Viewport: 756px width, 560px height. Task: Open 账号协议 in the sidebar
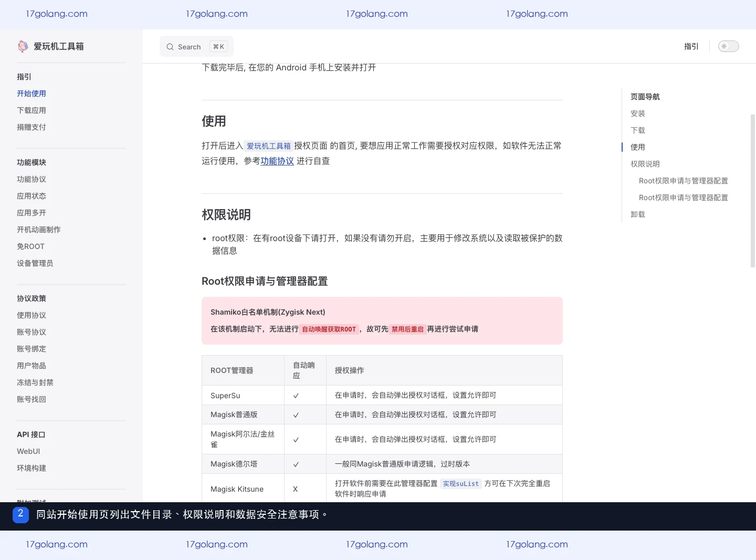(x=31, y=332)
